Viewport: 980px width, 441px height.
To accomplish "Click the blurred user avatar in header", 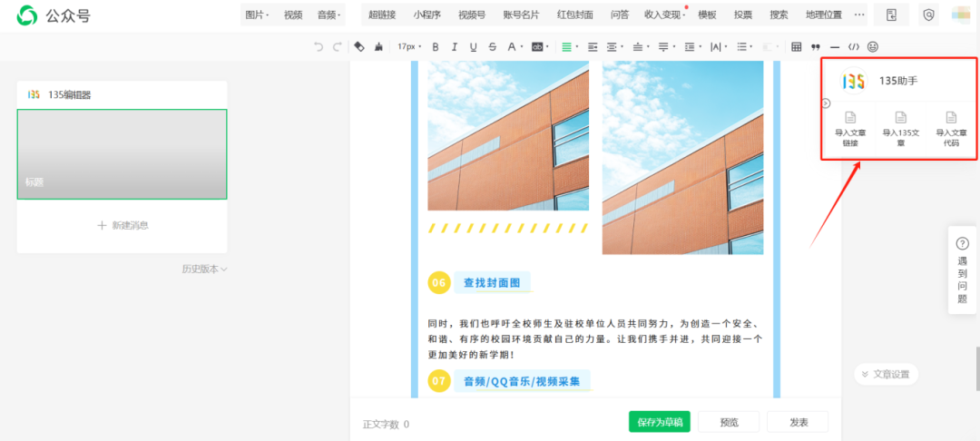I will point(962,15).
